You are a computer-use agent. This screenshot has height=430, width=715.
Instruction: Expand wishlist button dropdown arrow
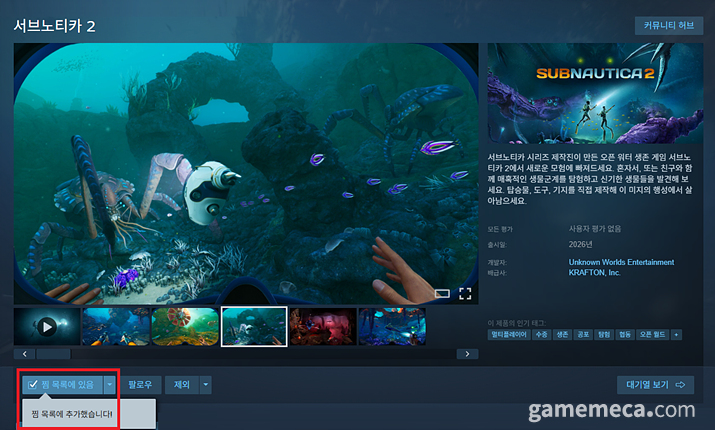109,384
